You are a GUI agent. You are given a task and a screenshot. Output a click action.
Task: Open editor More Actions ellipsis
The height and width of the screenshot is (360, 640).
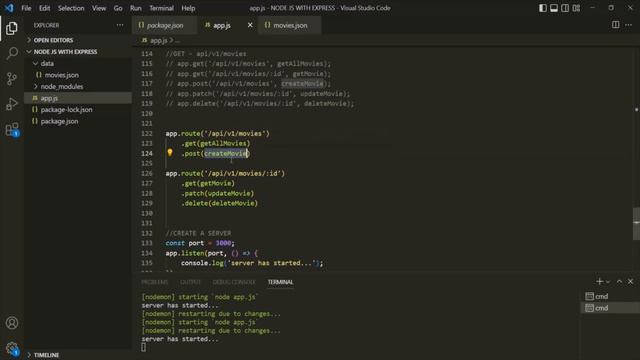coord(629,25)
